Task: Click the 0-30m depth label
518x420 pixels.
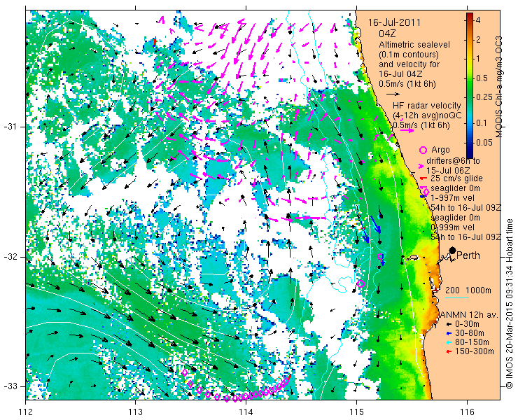Action: coord(467,325)
